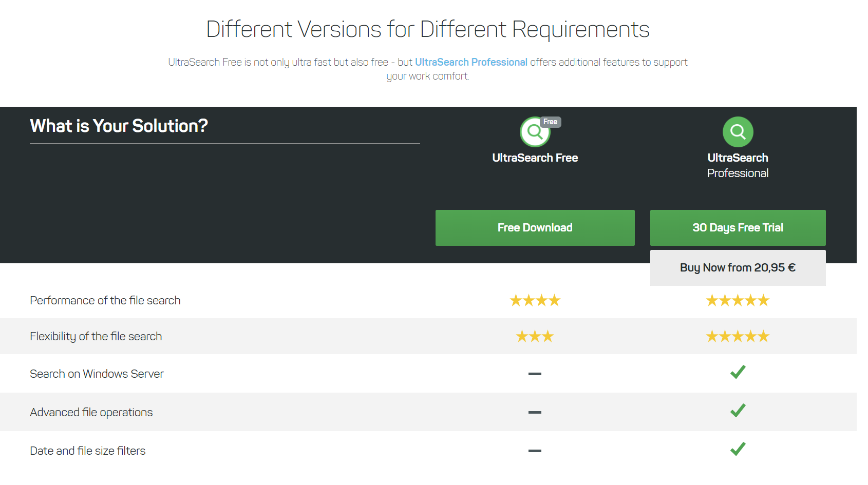Click the 'UltraSearch Free' column title
This screenshot has width=868, height=485.
point(535,158)
